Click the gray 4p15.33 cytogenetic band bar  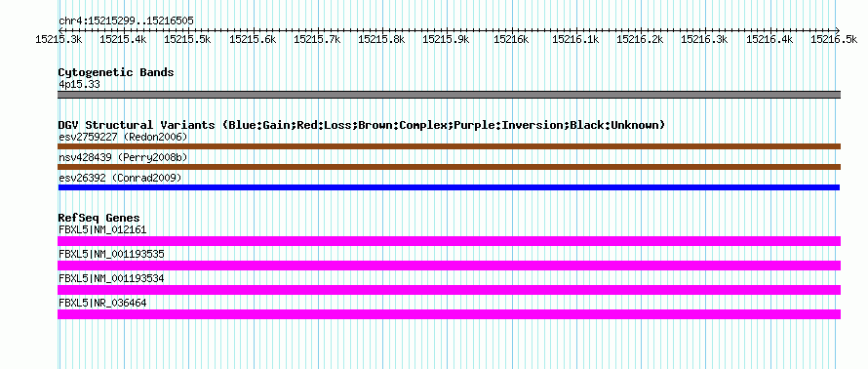(x=449, y=95)
